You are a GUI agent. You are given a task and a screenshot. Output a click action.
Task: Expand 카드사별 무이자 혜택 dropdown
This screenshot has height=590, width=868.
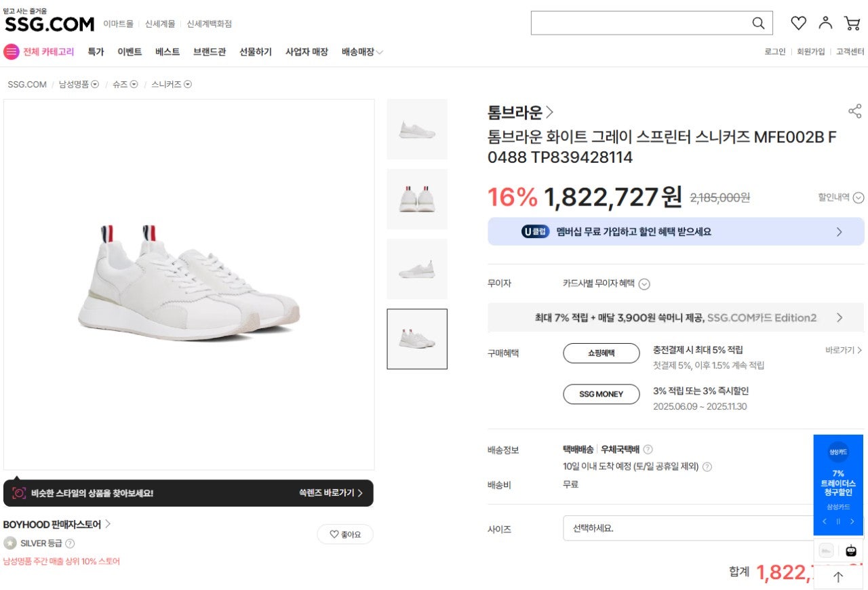(x=644, y=284)
